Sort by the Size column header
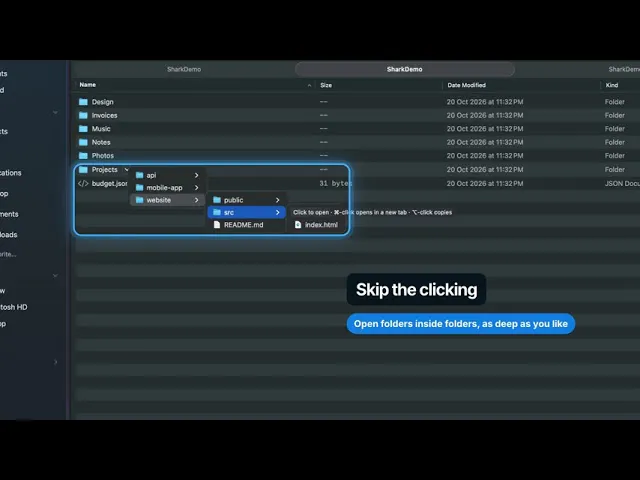 326,85
